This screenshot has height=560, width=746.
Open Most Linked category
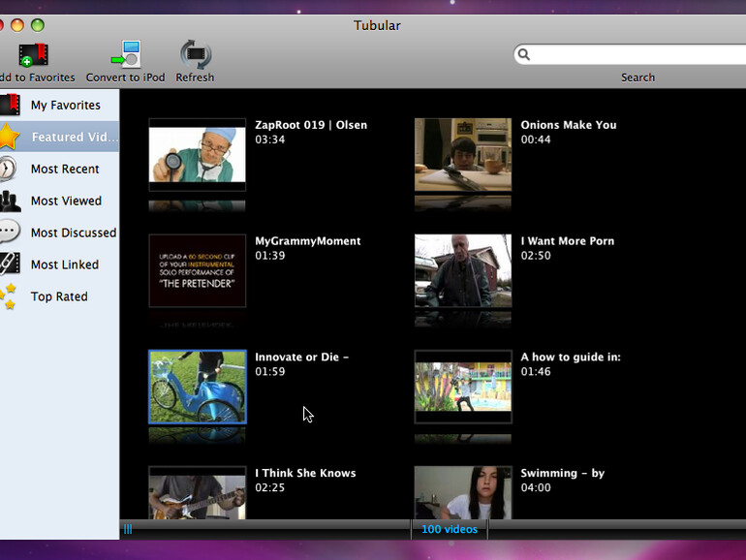point(59,264)
